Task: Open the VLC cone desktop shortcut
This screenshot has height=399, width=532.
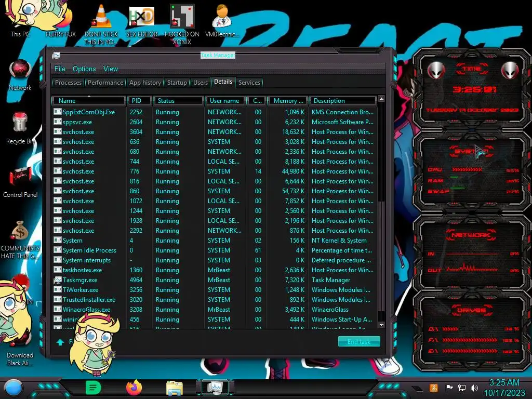Action: 101,24
